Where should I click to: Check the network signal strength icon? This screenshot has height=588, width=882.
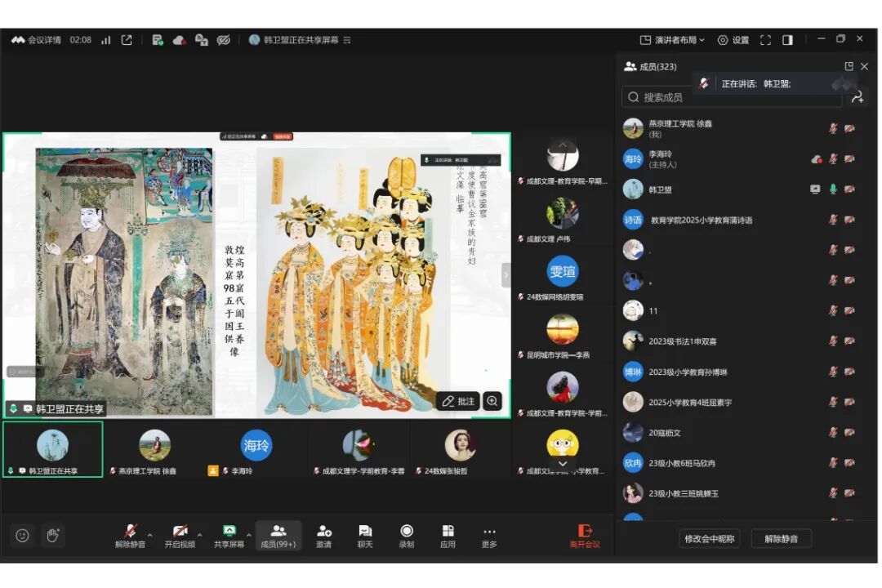pyautogui.click(x=105, y=40)
